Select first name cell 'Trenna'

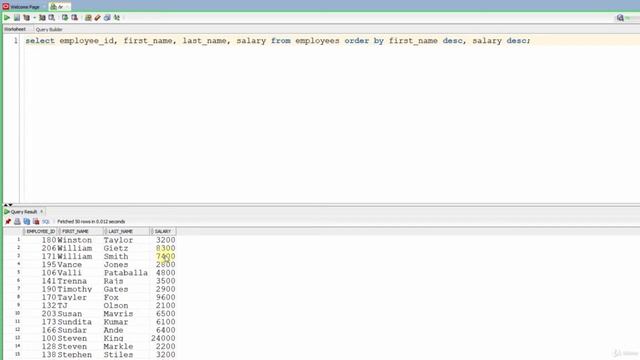pyautogui.click(x=72, y=281)
